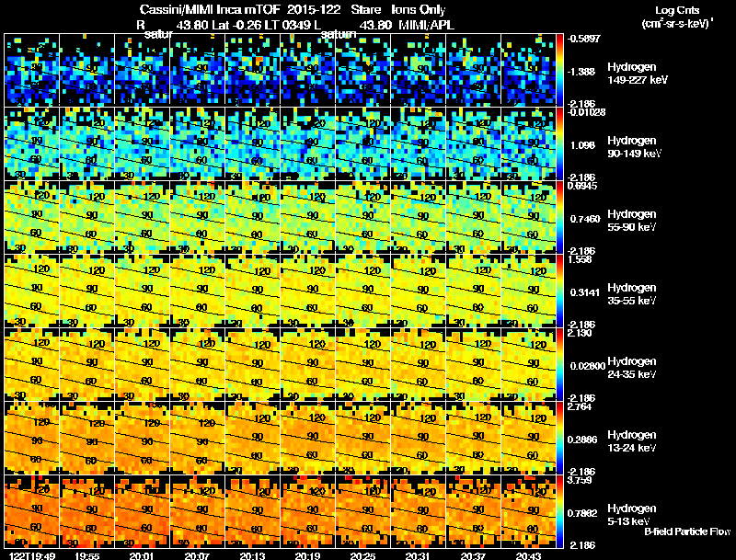Image resolution: width=736 pixels, height=560 pixels.
Task: Select the Hydrogen 149-227 keV label
Action: click(x=637, y=74)
